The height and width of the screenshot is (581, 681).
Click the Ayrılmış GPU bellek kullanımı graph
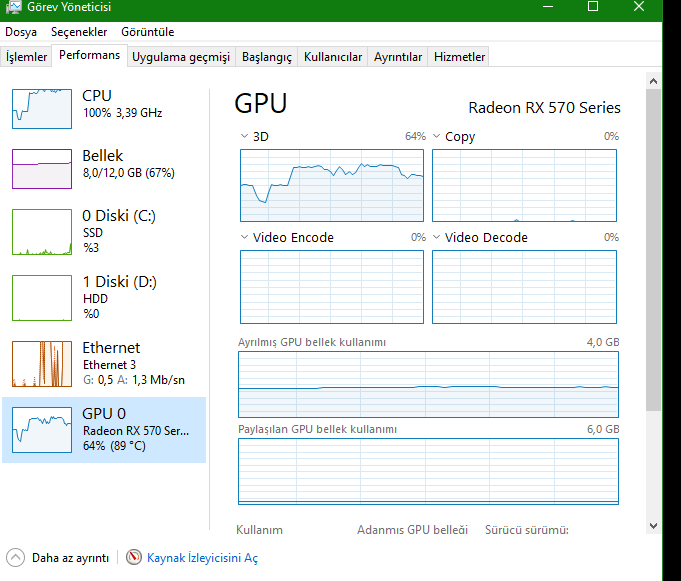(428, 385)
